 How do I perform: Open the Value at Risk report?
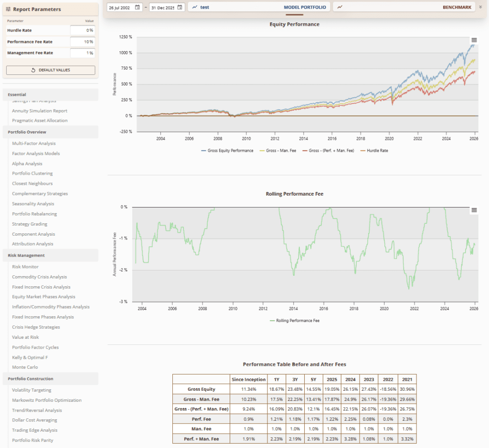[25, 337]
